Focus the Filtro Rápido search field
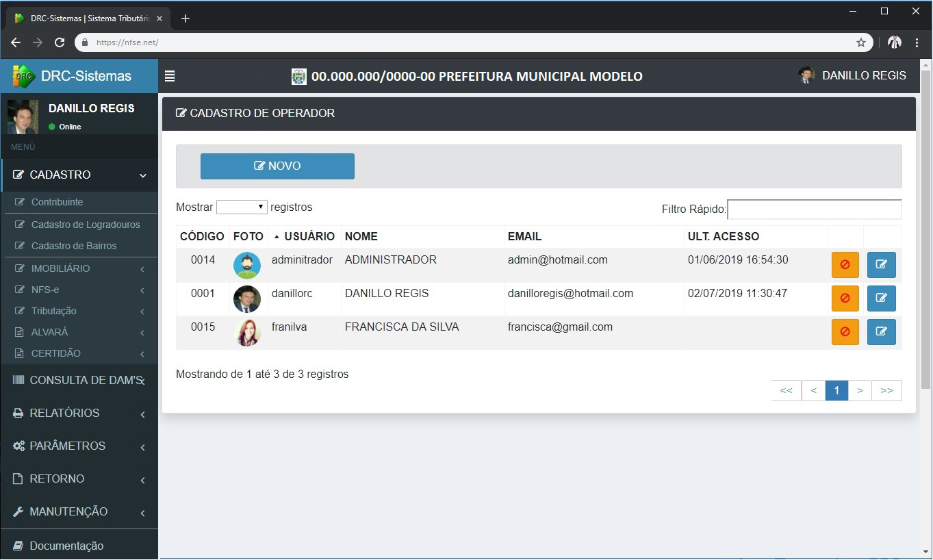The image size is (933, 560). [x=814, y=209]
